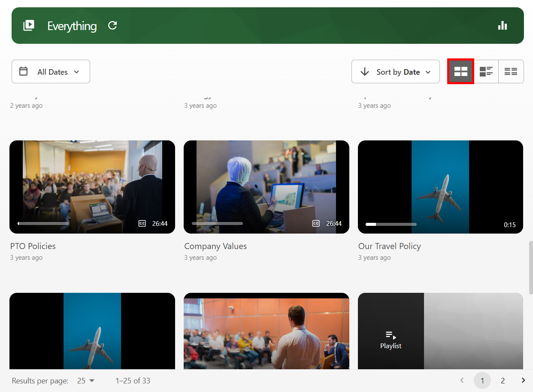Go to page 2 of results

tap(503, 381)
